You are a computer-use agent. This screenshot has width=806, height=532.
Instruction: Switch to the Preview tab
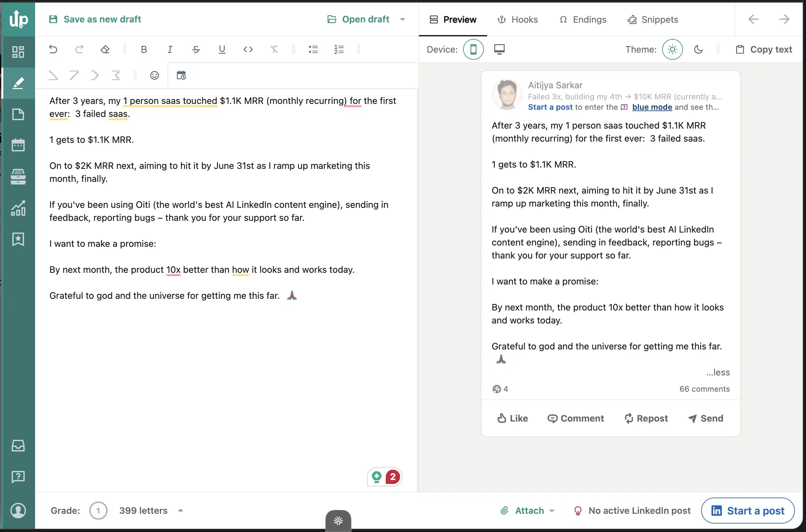(x=453, y=20)
